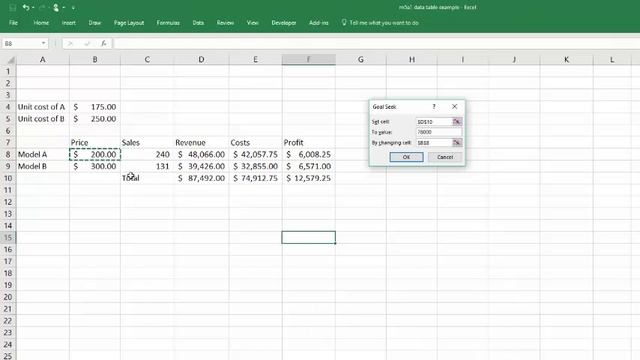Open the Insert ribbon tab
Image resolution: width=640 pixels, height=360 pixels.
click(x=69, y=23)
